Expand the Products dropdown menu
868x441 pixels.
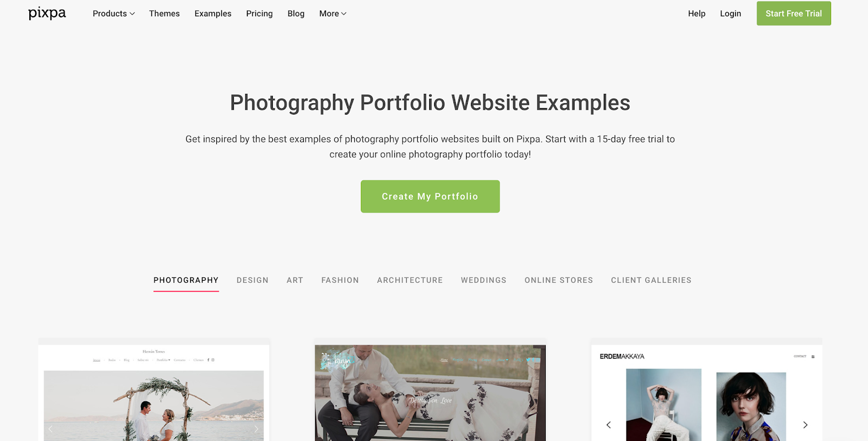113,14
